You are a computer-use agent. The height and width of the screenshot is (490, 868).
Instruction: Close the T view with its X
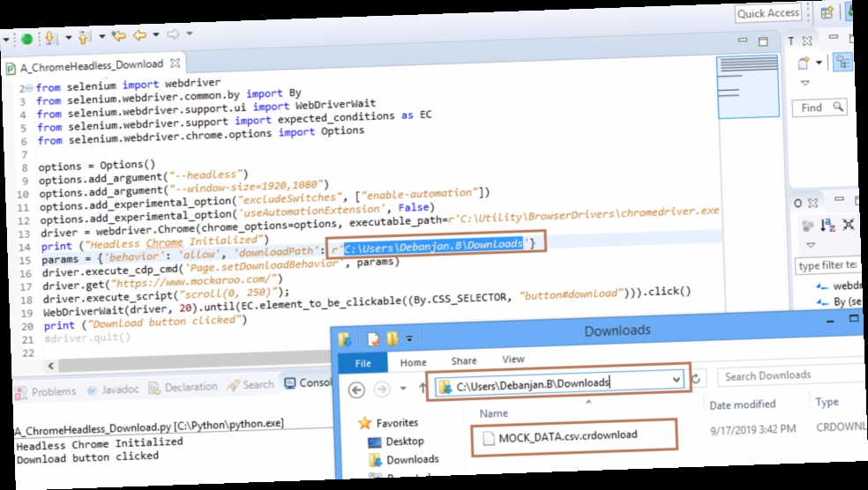pyautogui.click(x=807, y=41)
